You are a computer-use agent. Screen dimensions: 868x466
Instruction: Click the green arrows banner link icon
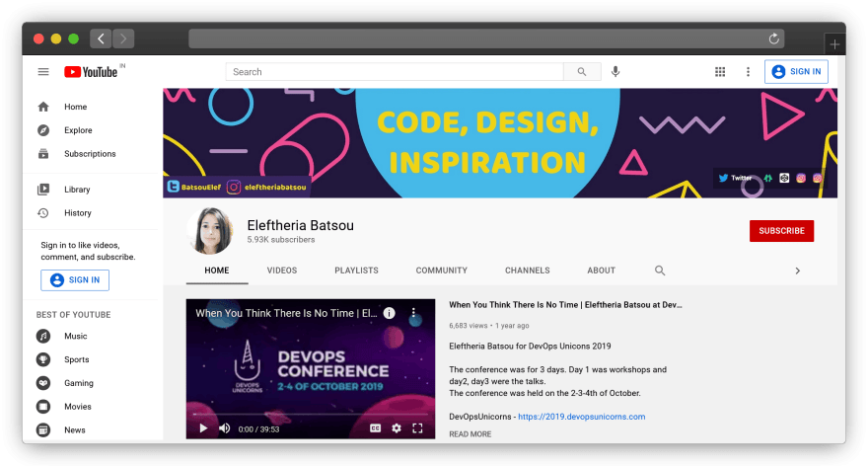point(767,179)
